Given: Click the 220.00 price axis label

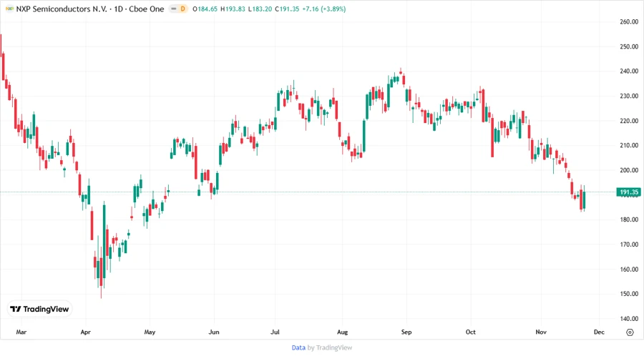Looking at the screenshot, I should (629, 121).
